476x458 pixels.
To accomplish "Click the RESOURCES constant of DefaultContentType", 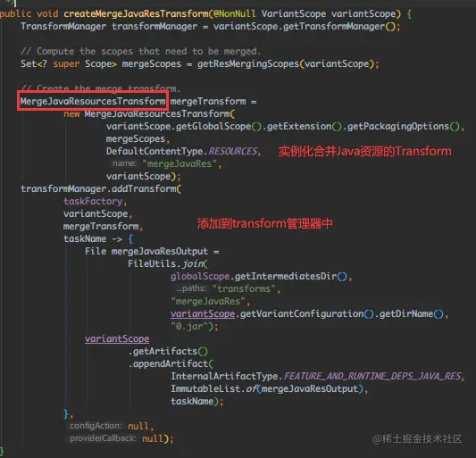I will click(233, 152).
